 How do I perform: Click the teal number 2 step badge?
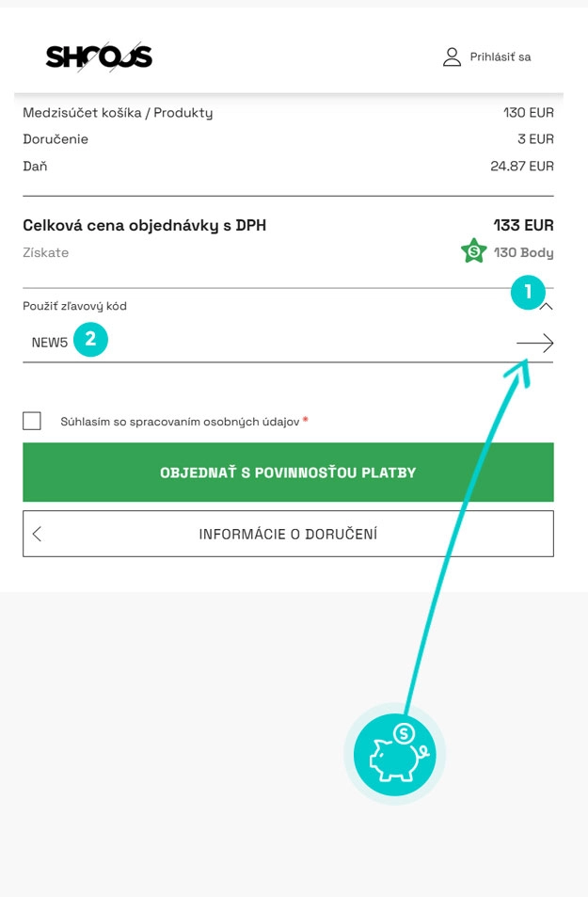pos(90,340)
